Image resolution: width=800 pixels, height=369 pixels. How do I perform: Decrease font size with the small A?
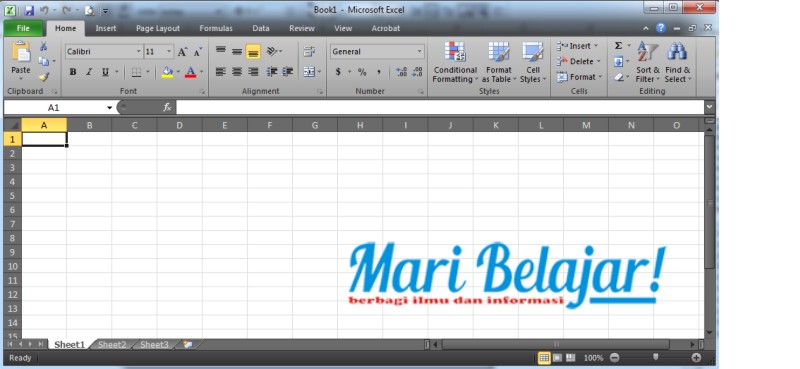[x=197, y=52]
